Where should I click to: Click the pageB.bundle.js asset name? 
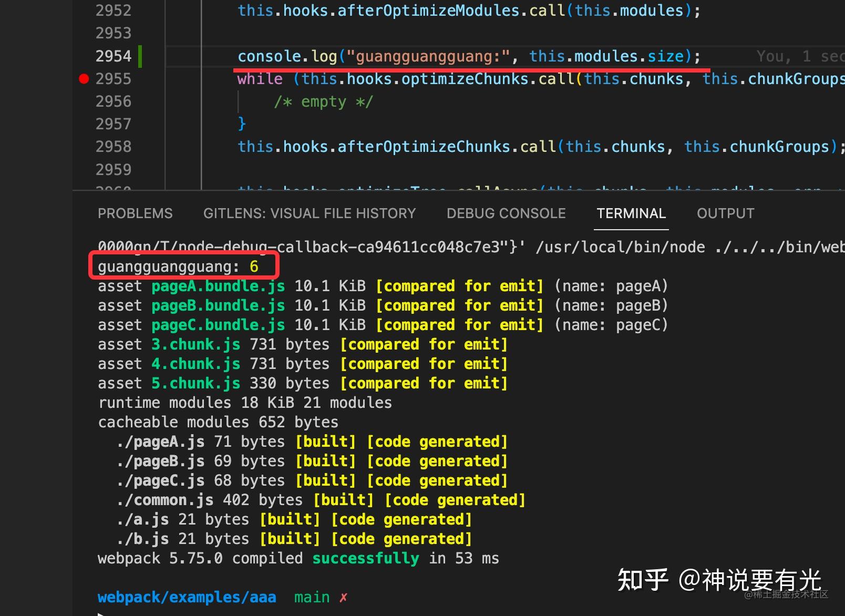click(218, 305)
